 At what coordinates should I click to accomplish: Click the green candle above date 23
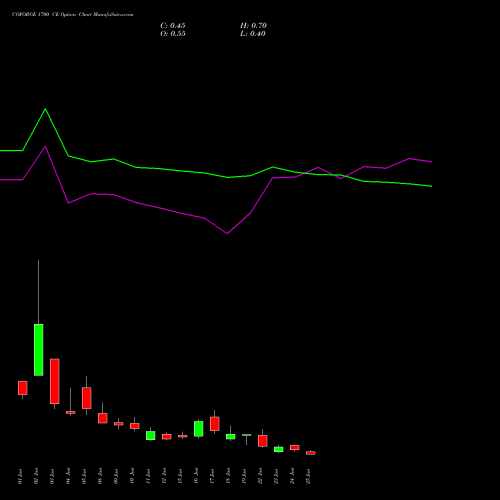pyautogui.click(x=279, y=449)
